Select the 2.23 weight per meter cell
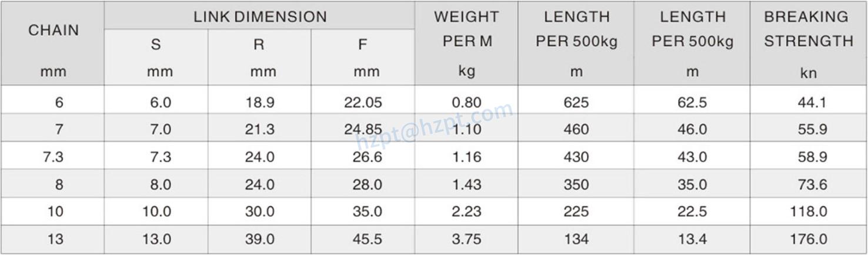 tap(466, 212)
